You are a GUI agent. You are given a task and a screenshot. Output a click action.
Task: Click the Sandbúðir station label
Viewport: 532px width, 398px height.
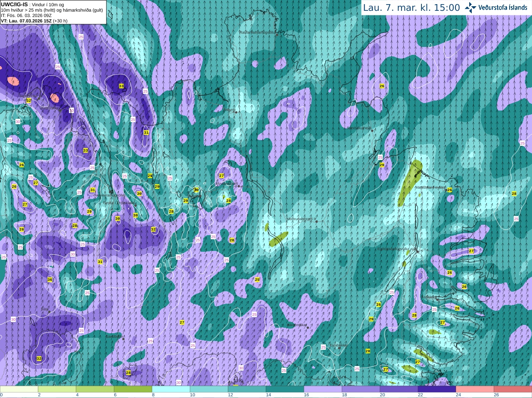pyautogui.click(x=114, y=336)
